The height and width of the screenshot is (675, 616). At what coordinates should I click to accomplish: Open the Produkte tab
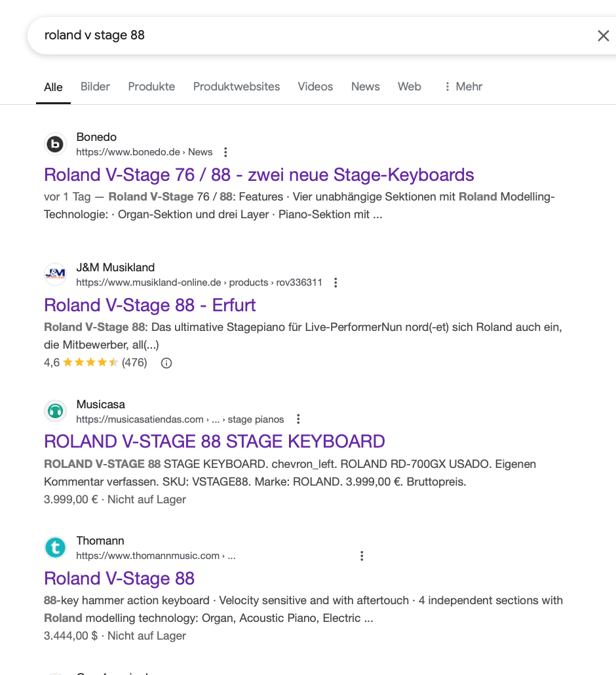click(151, 87)
